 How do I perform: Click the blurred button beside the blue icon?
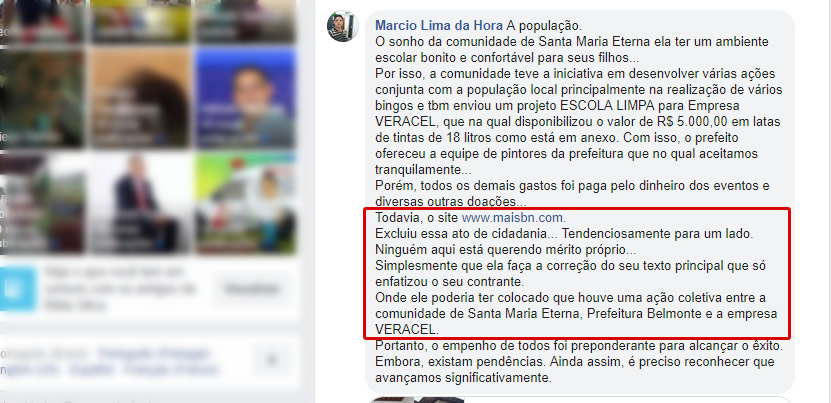tap(251, 289)
